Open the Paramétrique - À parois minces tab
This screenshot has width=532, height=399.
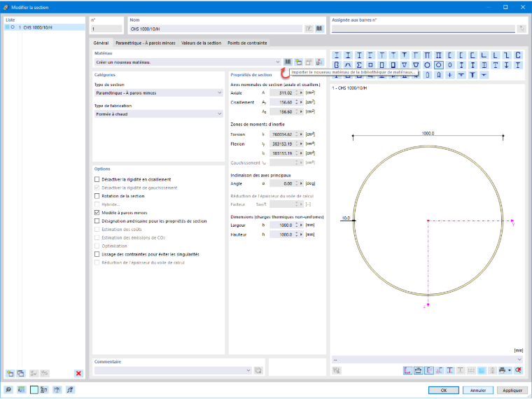[145, 43]
